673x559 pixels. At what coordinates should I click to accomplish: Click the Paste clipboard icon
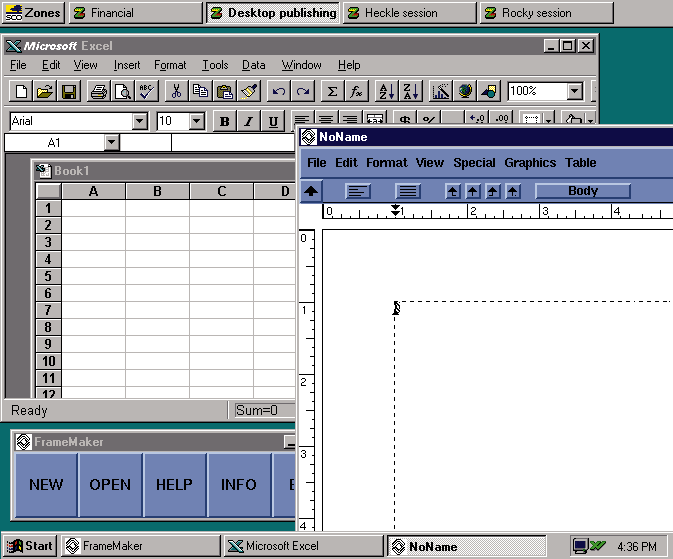pyautogui.click(x=224, y=91)
